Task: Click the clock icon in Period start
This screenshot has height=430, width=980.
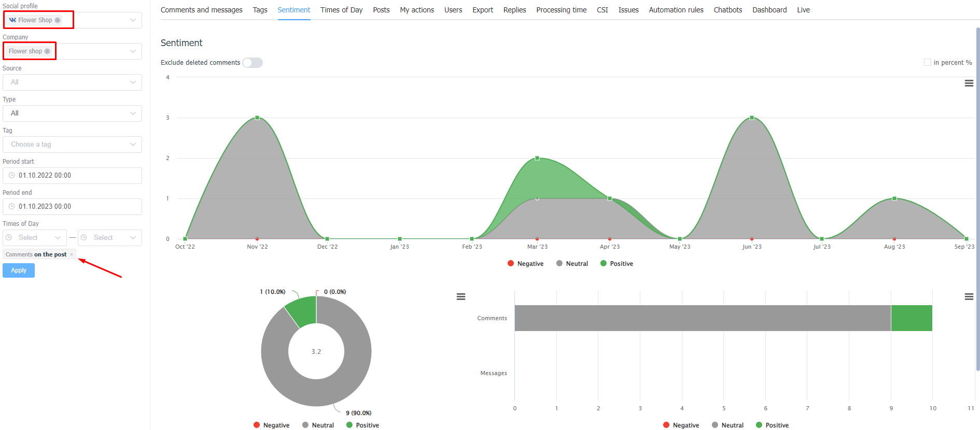Action: pyautogui.click(x=12, y=175)
